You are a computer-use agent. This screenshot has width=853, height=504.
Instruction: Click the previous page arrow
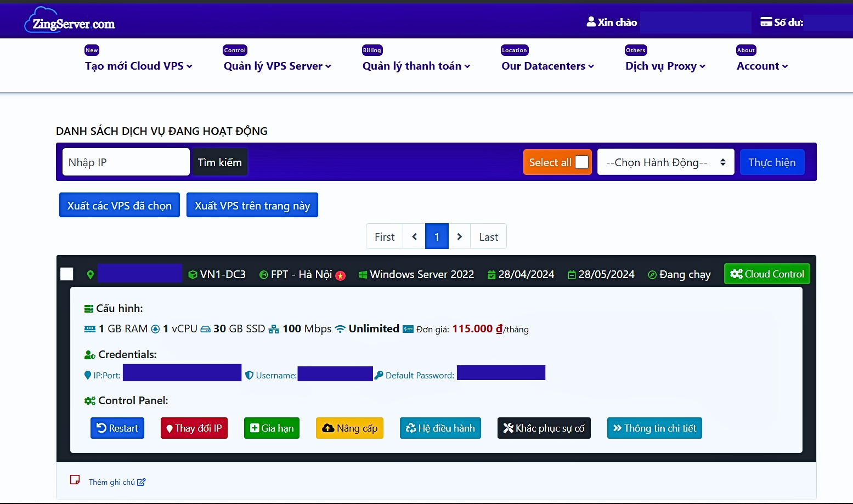[414, 236]
